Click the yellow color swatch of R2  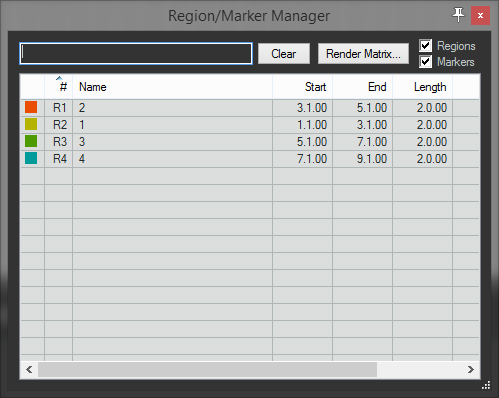click(x=31, y=124)
